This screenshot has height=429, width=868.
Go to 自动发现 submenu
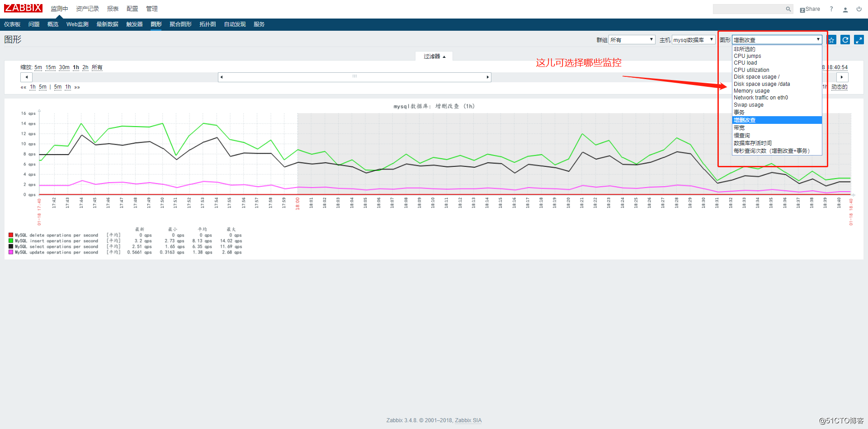click(x=235, y=24)
